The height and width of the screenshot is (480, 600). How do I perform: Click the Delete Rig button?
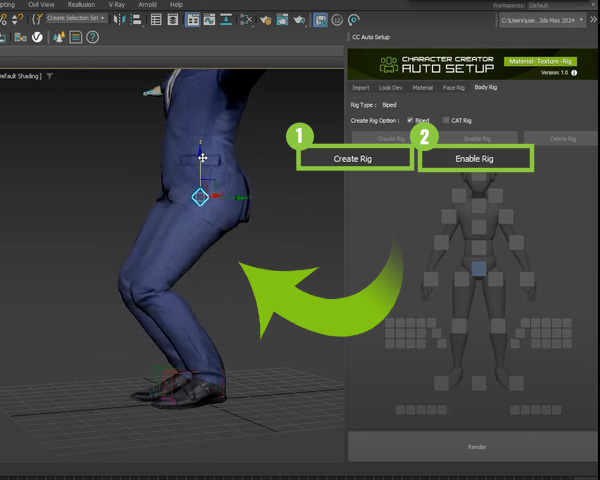[562, 139]
